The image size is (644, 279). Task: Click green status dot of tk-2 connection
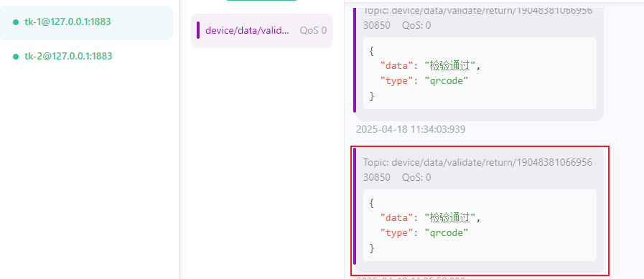click(16, 56)
